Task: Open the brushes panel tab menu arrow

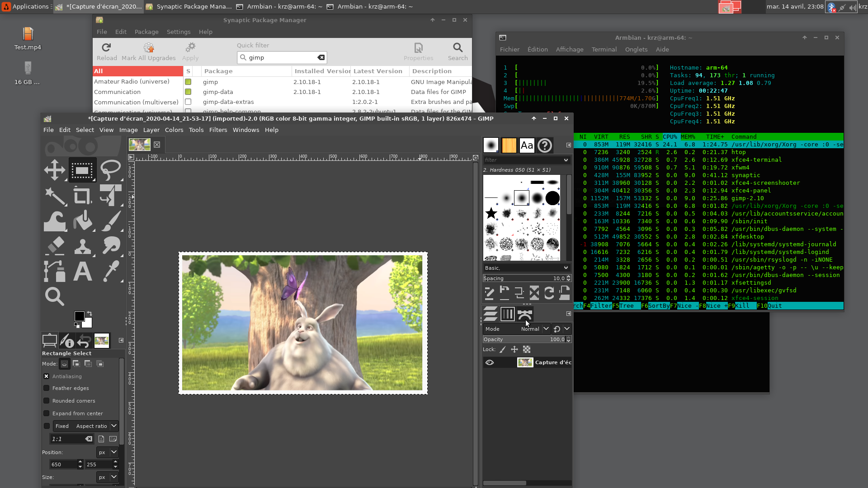Action: [x=568, y=145]
